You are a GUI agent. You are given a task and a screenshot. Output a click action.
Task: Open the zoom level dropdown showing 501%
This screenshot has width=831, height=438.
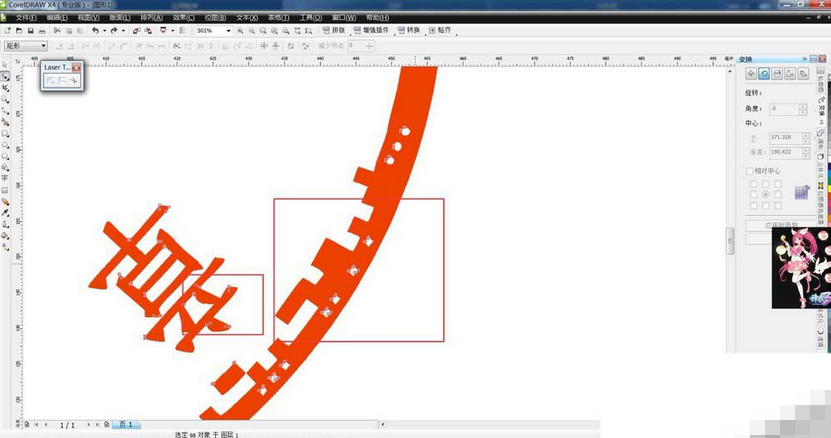pyautogui.click(x=228, y=31)
